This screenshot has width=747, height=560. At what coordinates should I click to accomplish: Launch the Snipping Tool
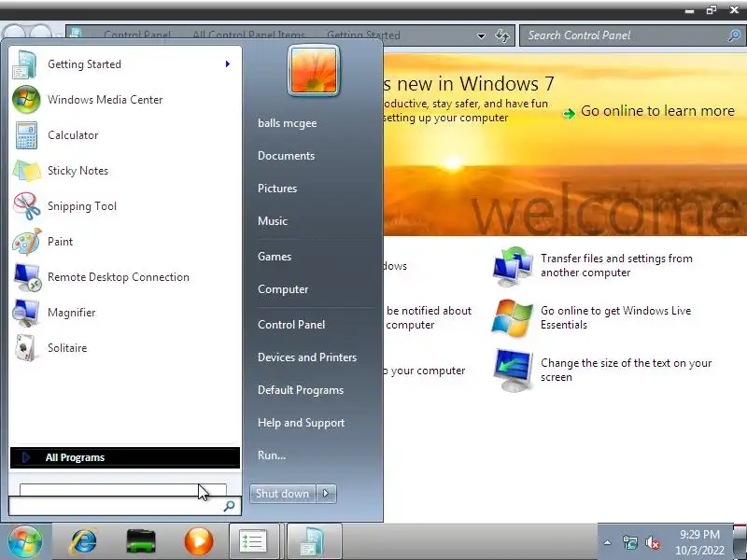[x=125, y=206]
